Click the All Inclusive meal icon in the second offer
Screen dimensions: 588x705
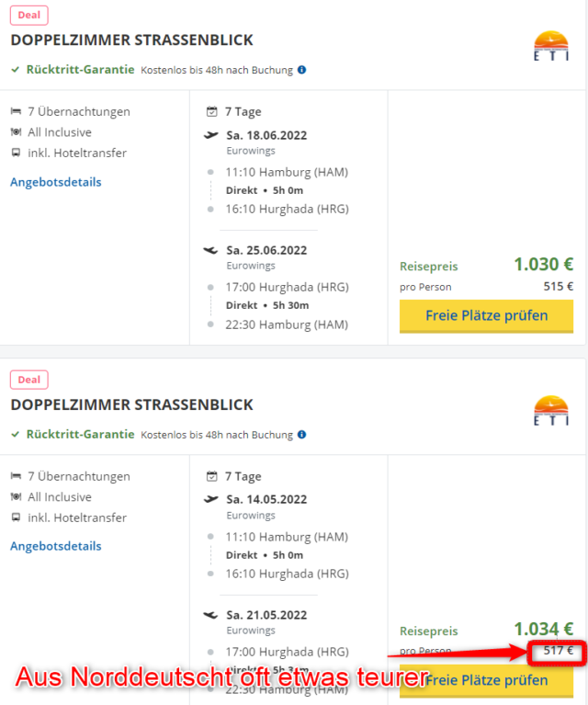pos(16,496)
